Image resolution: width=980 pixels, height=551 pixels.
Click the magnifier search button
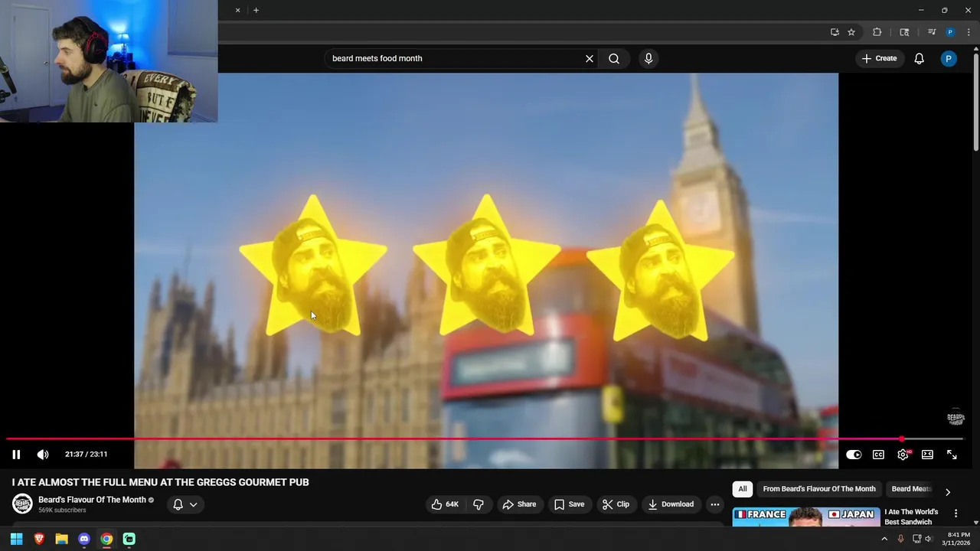(x=614, y=58)
